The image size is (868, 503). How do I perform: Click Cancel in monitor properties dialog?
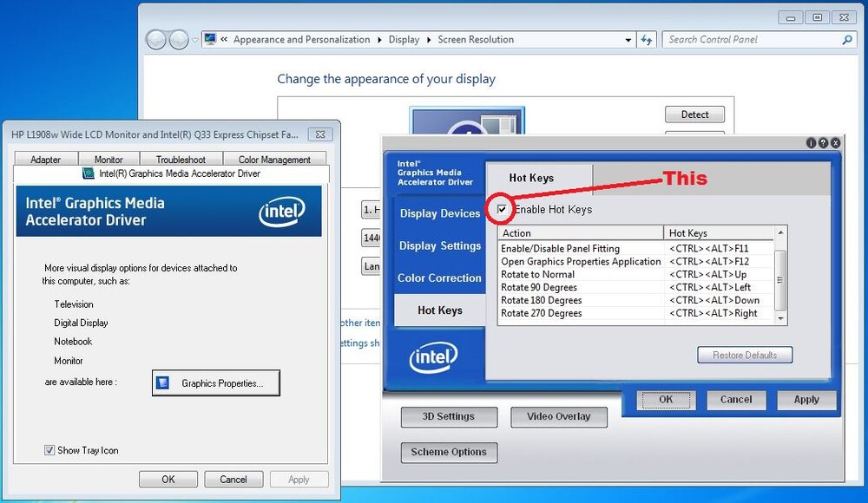click(x=233, y=480)
